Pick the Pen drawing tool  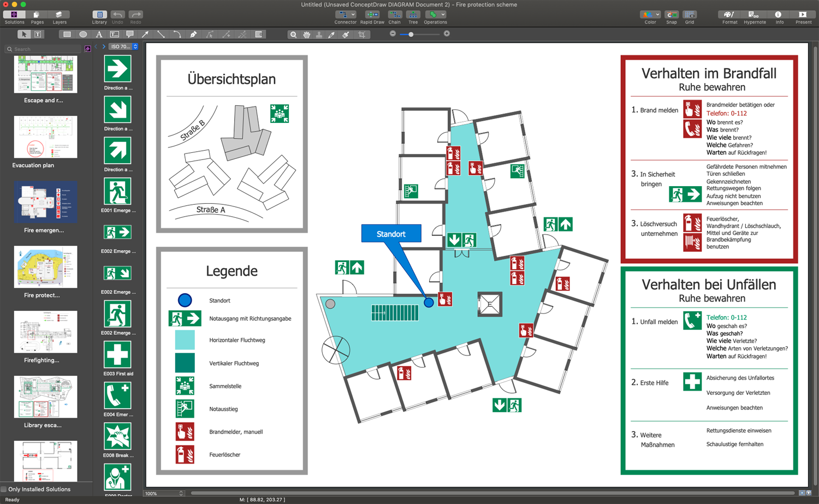193,34
